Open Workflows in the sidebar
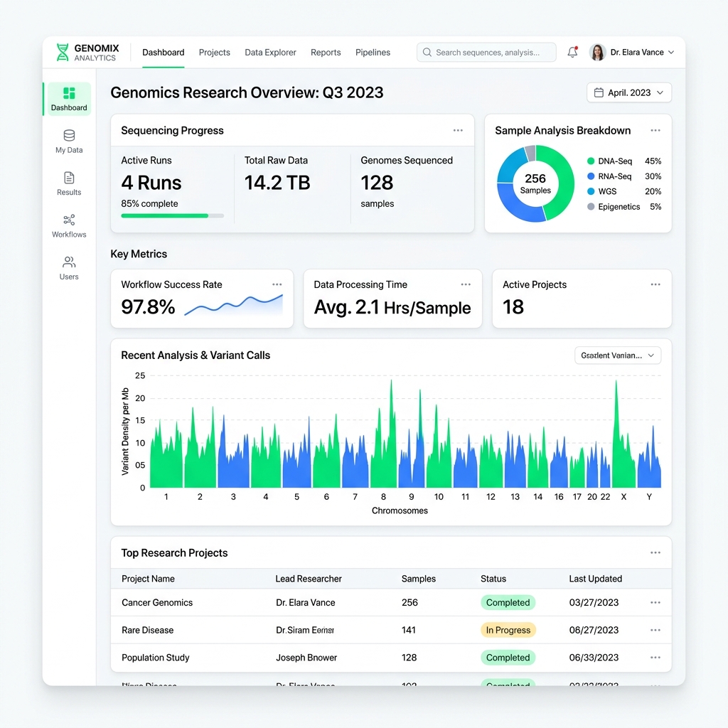The image size is (728, 728). [69, 225]
